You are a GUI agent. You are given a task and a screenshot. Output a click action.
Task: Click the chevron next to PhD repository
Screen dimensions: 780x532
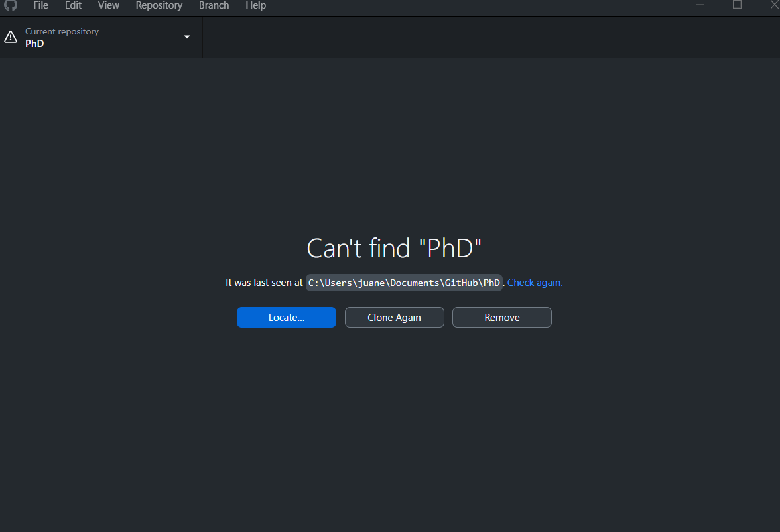[x=186, y=37]
